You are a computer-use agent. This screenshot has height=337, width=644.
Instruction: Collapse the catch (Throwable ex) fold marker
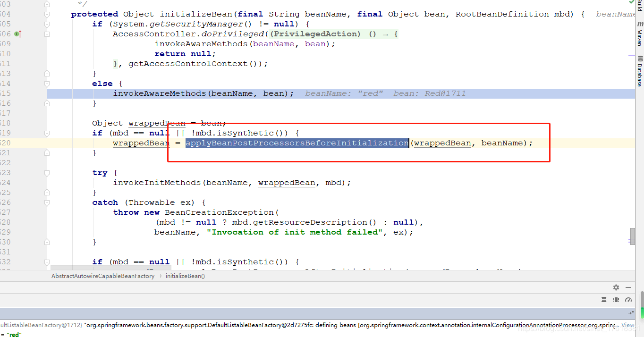coord(47,202)
